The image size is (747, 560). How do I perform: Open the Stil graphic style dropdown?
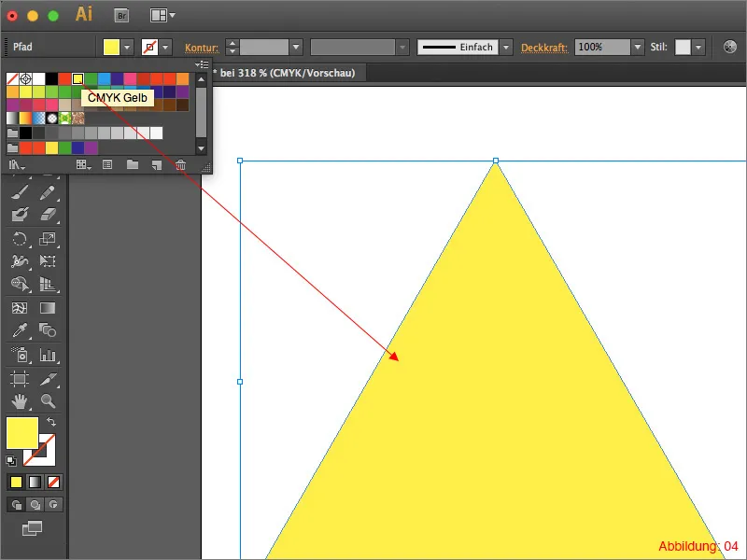coord(698,48)
